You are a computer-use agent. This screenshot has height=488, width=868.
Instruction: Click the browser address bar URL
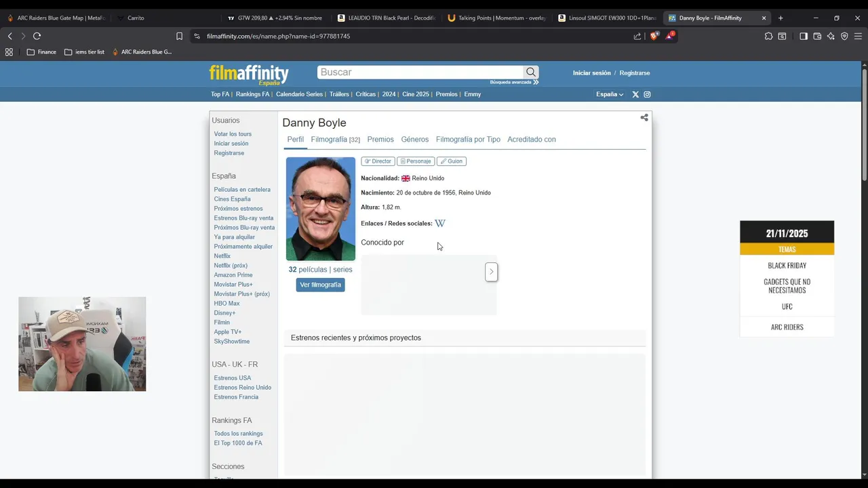point(278,36)
